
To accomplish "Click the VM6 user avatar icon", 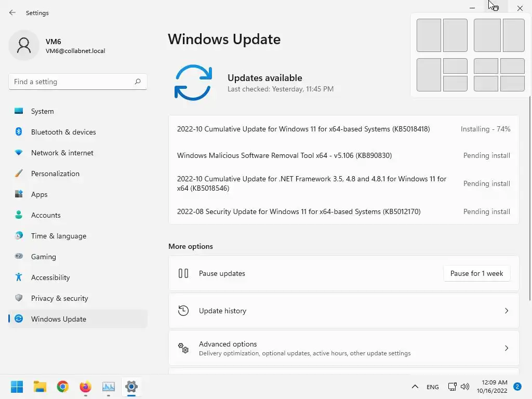I will (24, 45).
